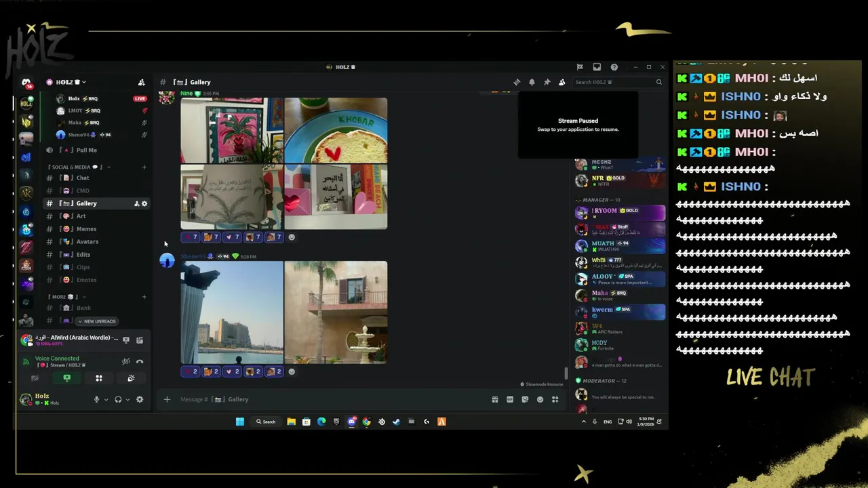
Task: Open the flag icon in title bar
Action: pyautogui.click(x=580, y=67)
